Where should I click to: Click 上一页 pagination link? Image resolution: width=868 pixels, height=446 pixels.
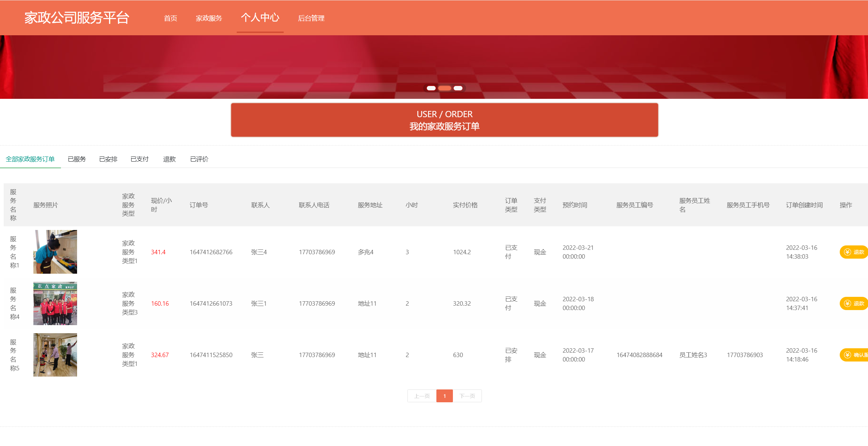pyautogui.click(x=422, y=396)
